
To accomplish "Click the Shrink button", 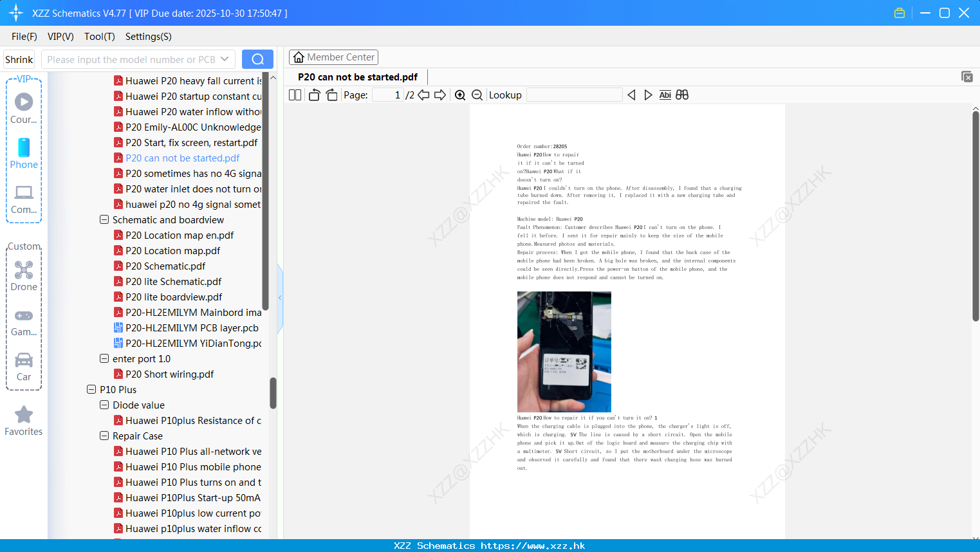I will point(19,59).
